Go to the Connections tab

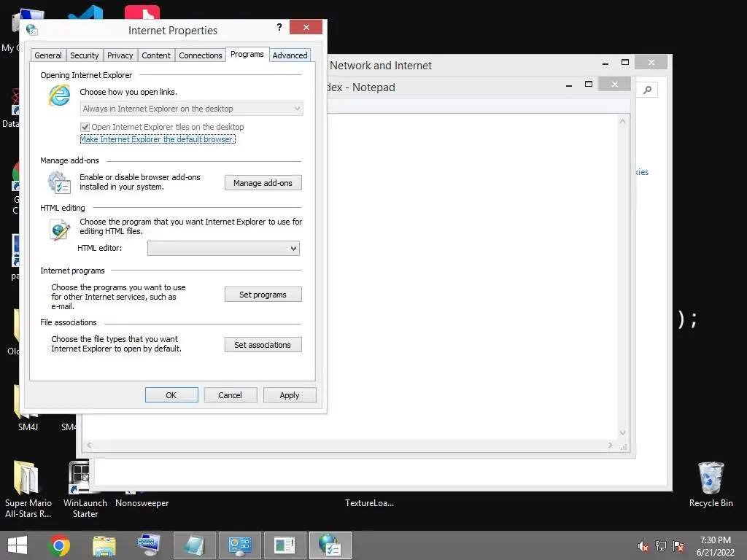pos(201,55)
